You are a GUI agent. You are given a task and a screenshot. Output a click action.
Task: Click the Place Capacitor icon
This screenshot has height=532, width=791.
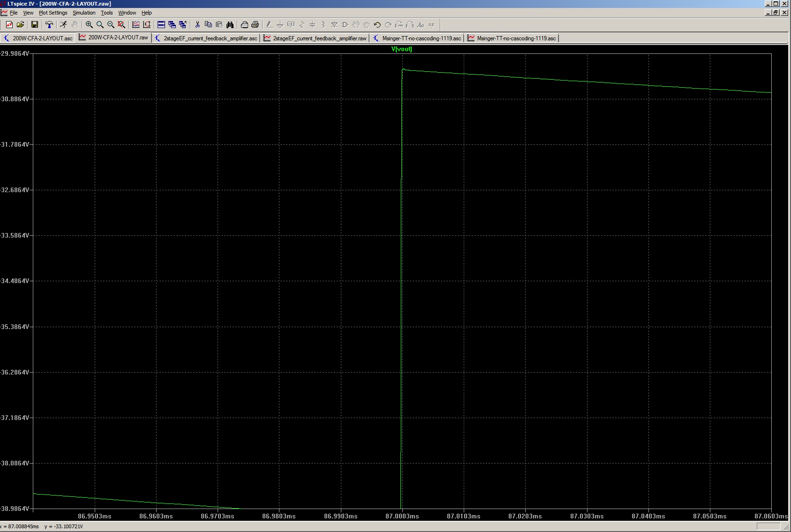pos(313,25)
